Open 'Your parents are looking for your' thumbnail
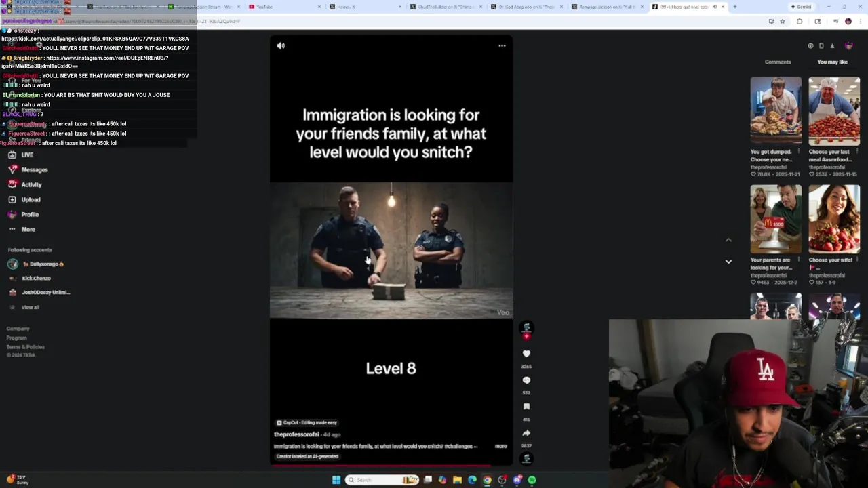The width and height of the screenshot is (868, 488). point(776,219)
